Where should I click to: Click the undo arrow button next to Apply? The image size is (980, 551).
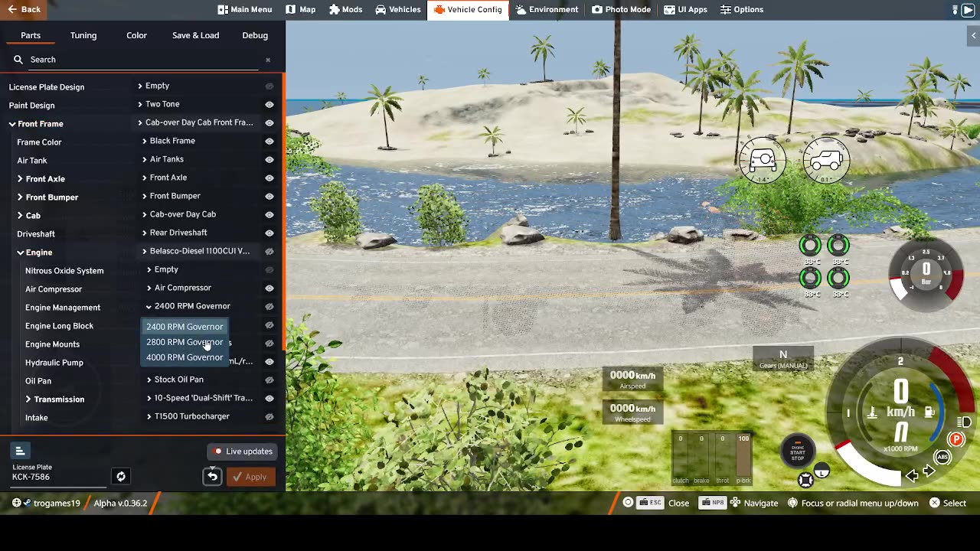212,477
